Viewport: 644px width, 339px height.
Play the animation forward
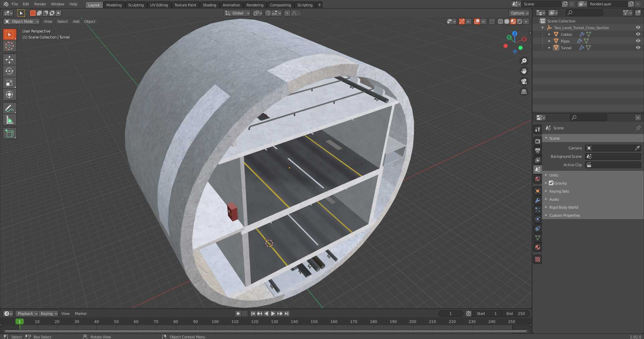coord(273,314)
